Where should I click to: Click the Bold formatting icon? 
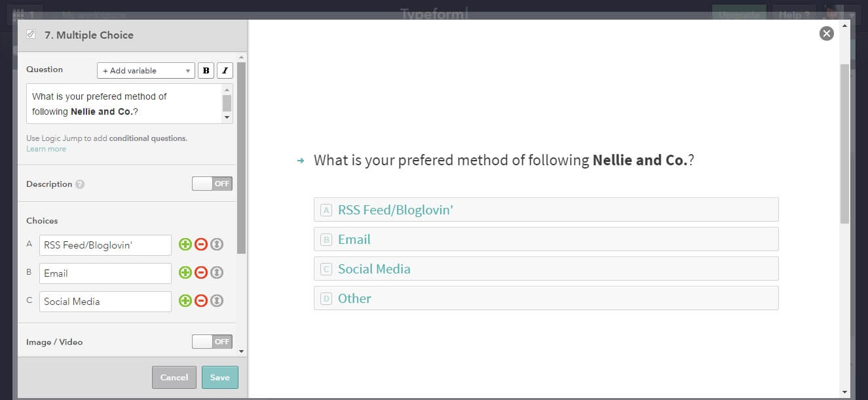[x=206, y=71]
